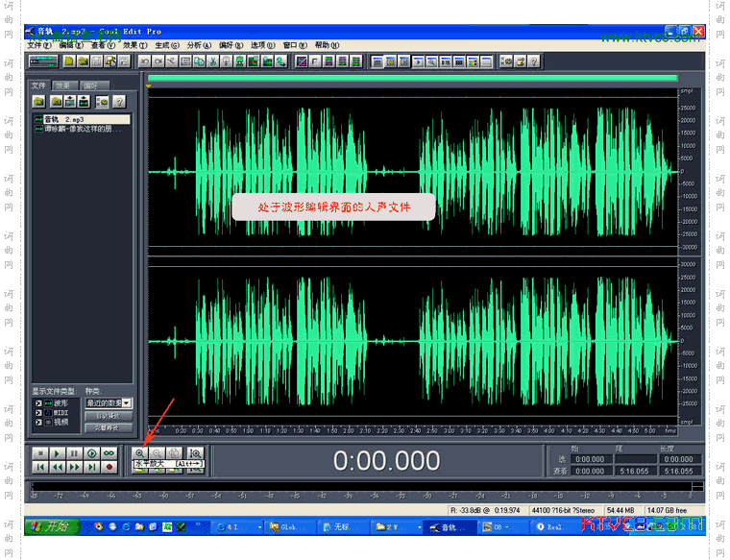730x560 pixels.
Task: Click the Loop play infinity button
Action: 109,453
